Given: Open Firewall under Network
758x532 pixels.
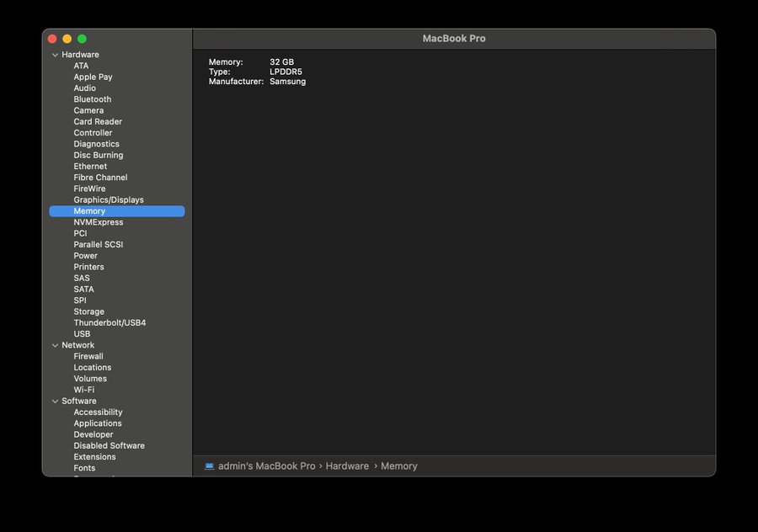Looking at the screenshot, I should pyautogui.click(x=88, y=356).
